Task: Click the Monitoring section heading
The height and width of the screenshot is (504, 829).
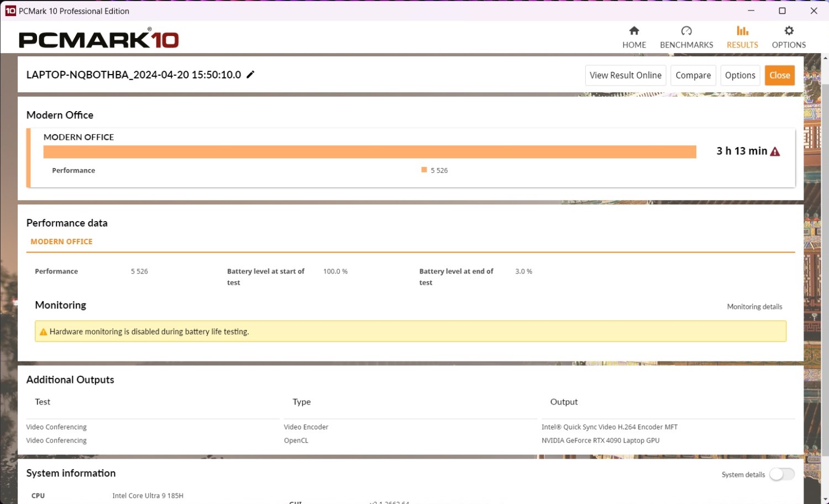Action: (x=60, y=305)
